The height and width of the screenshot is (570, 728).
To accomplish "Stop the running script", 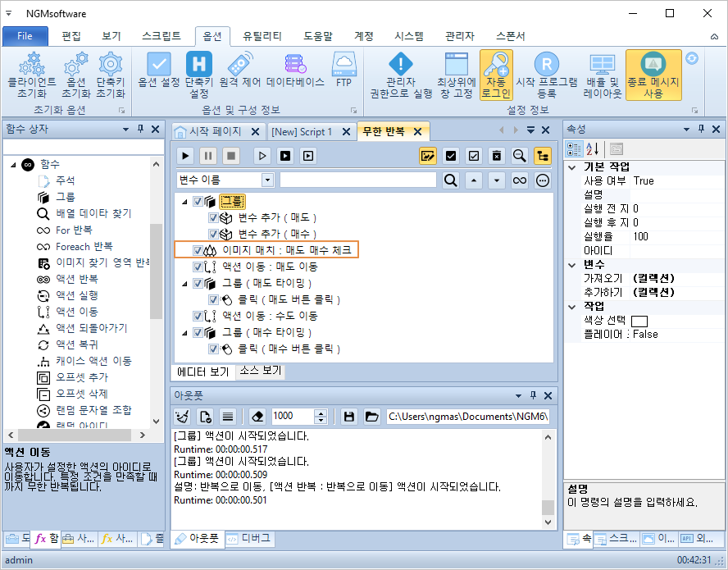I will (230, 156).
